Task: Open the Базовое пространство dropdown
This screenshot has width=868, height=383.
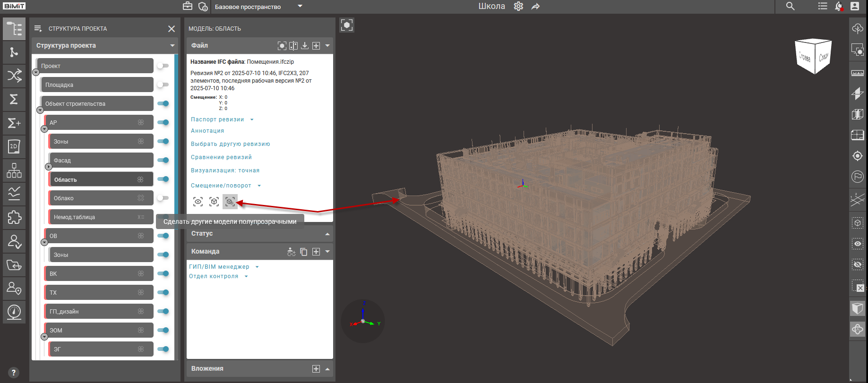Action: 258,7
